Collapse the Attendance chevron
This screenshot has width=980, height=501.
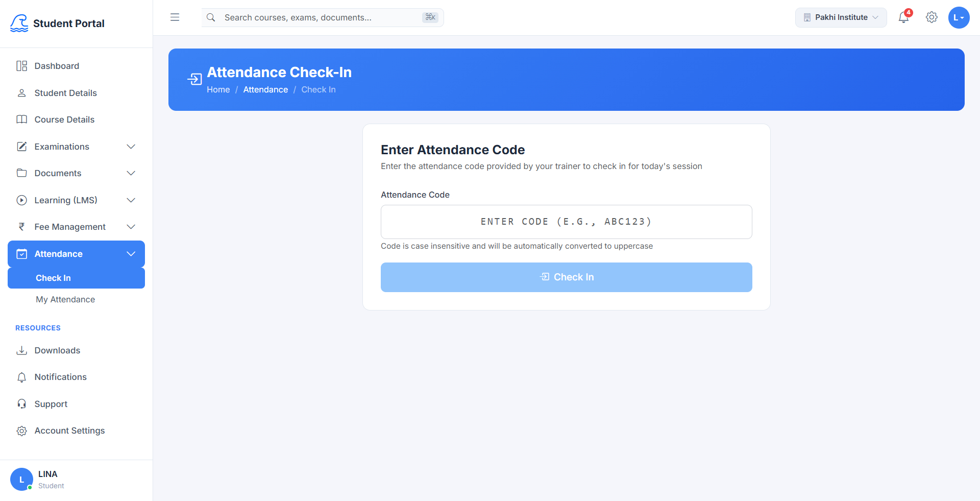coord(131,254)
